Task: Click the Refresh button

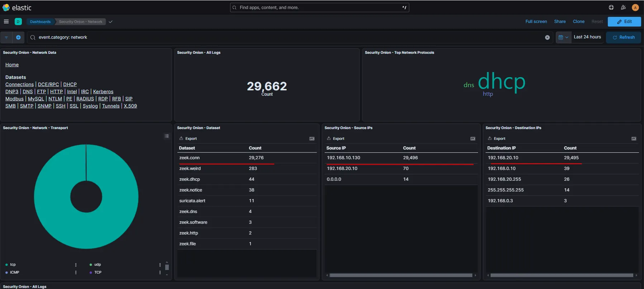Action: point(624,37)
